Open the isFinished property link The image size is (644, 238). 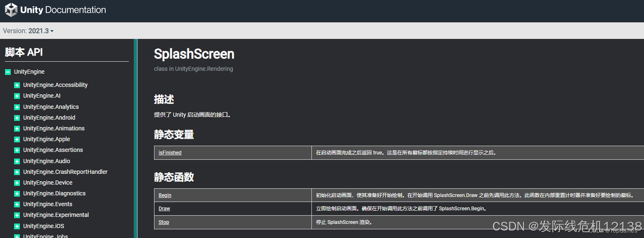tap(170, 153)
